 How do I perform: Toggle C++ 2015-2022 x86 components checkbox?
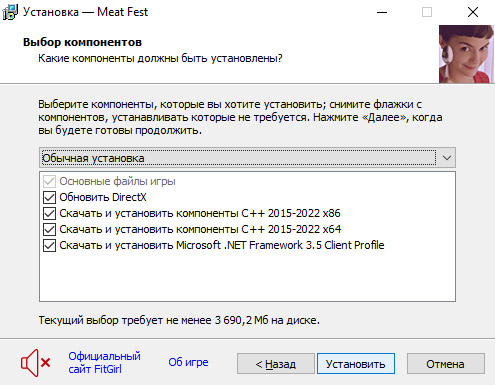point(49,213)
